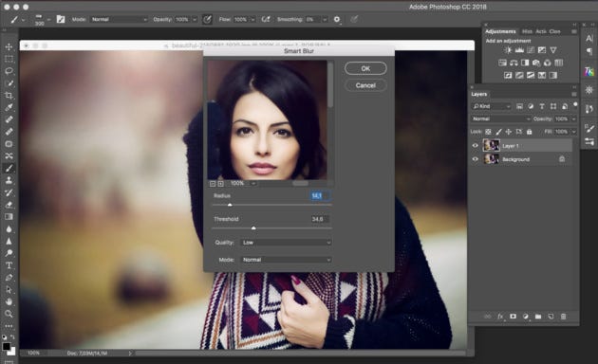
Task: Switch to the Adjustments tab
Action: click(500, 31)
